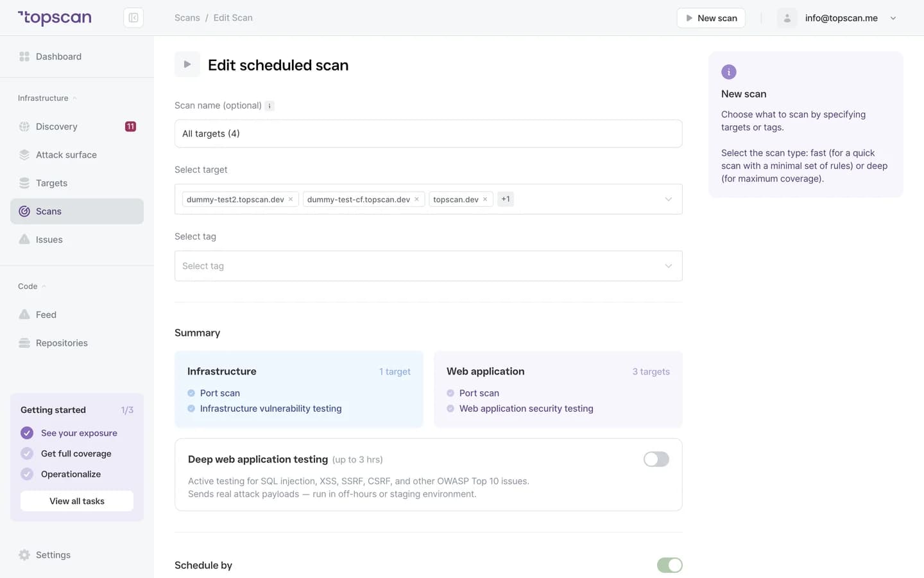Click View all tasks button
The image size is (924, 578).
[x=77, y=501]
